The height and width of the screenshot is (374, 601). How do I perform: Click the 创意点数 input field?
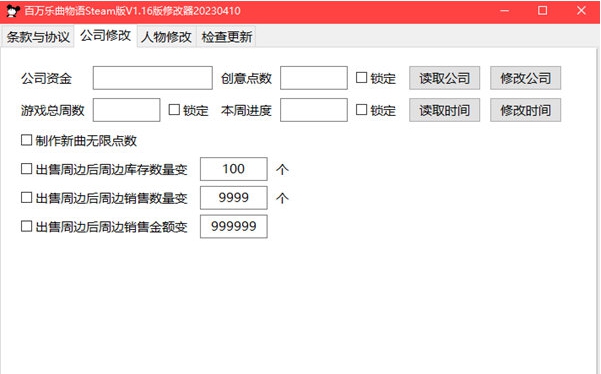click(x=314, y=78)
